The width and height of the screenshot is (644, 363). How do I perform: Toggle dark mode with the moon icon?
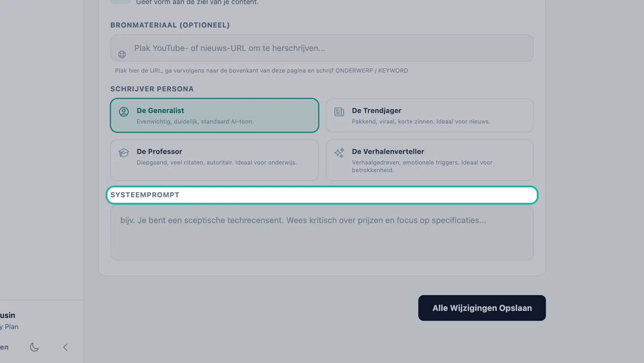coord(34,347)
